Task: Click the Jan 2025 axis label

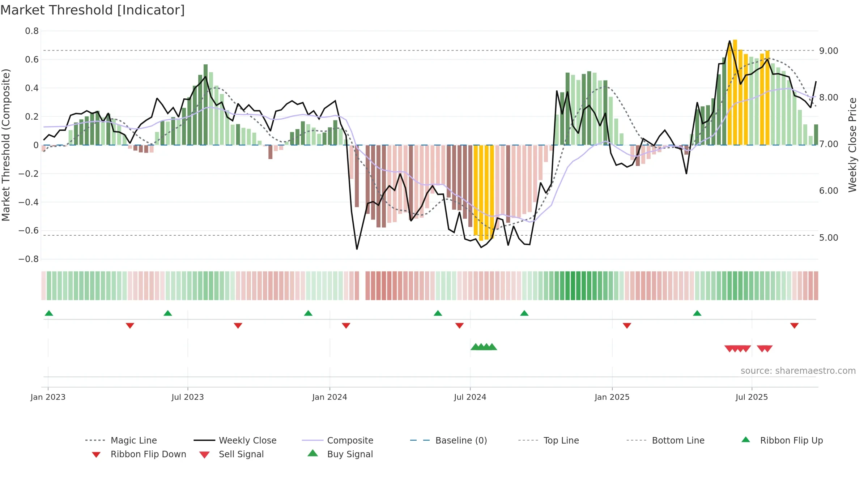Action: 612,397
